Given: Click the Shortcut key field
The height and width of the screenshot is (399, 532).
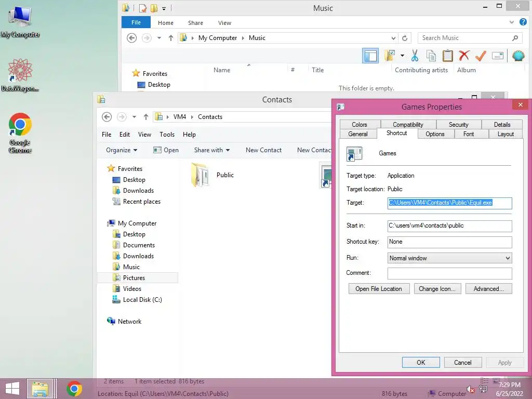Looking at the screenshot, I should click(x=449, y=242).
